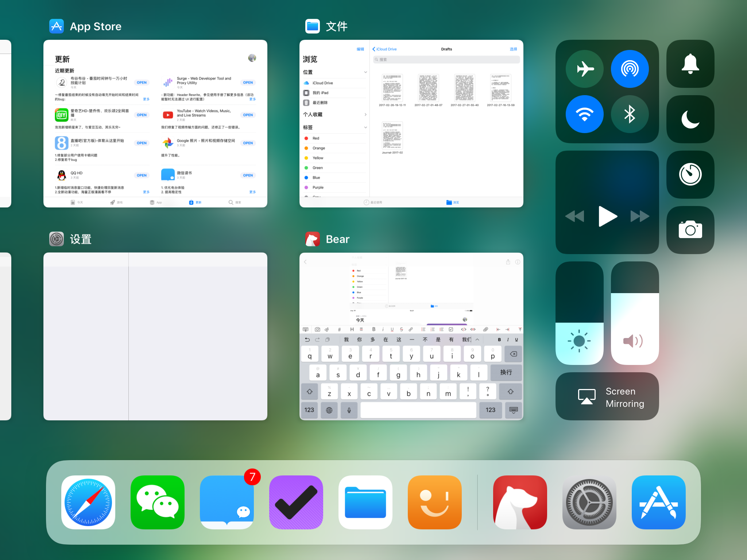The height and width of the screenshot is (560, 747).
Task: Open the Camera from Control Center
Action: click(690, 230)
